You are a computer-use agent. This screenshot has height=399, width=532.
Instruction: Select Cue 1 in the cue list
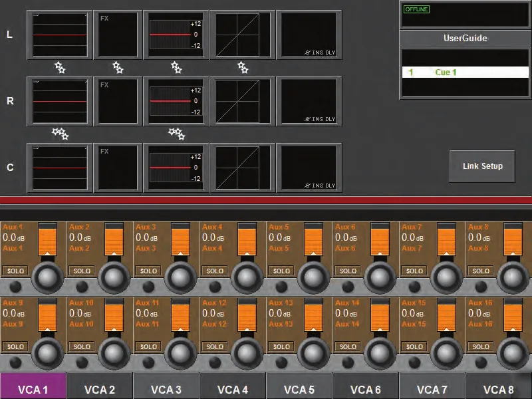pyautogui.click(x=465, y=72)
